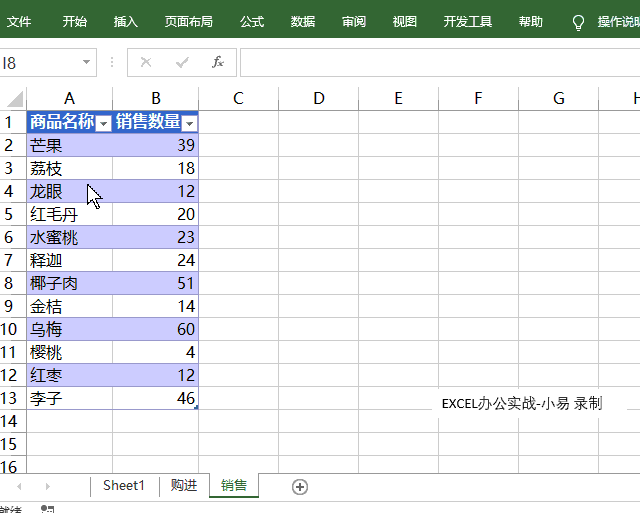The image size is (640, 513).
Task: Open the 公式 ribbon tab
Action: [252, 21]
